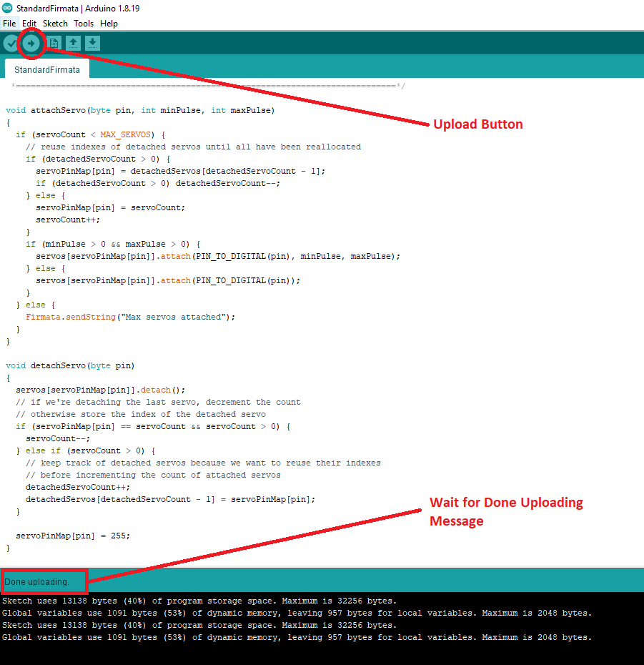Click 'servoPinMap[pin] = 255;' line

[x=73, y=536]
